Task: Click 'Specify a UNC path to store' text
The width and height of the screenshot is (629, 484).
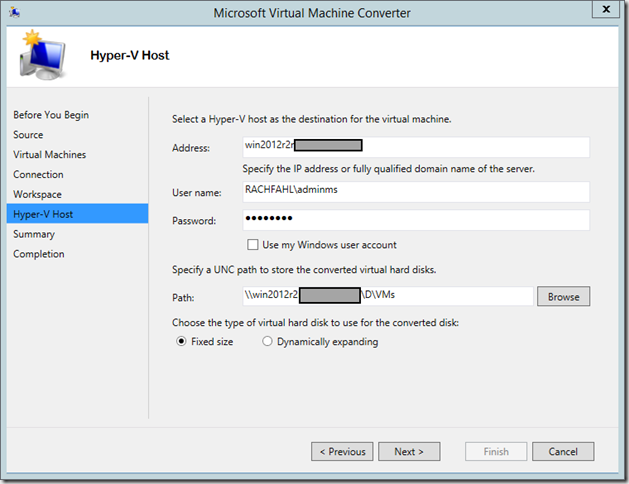Action: 304,269
